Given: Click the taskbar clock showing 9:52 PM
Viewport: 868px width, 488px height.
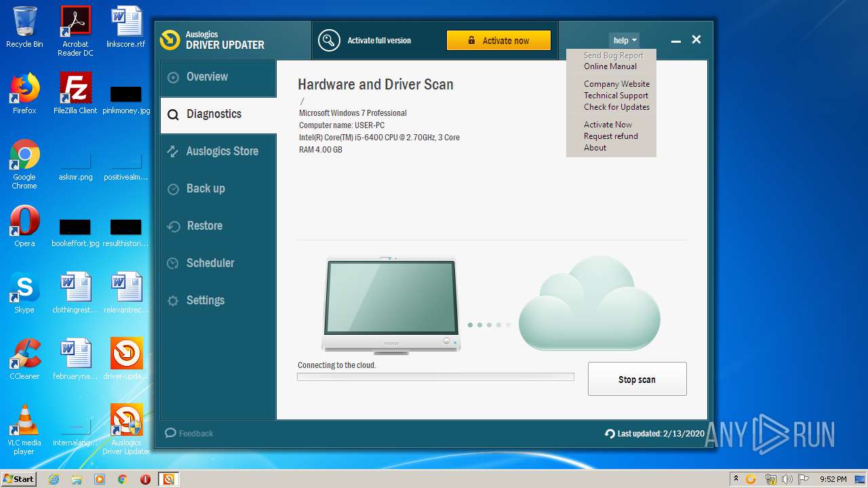Looking at the screenshot, I should (x=833, y=479).
